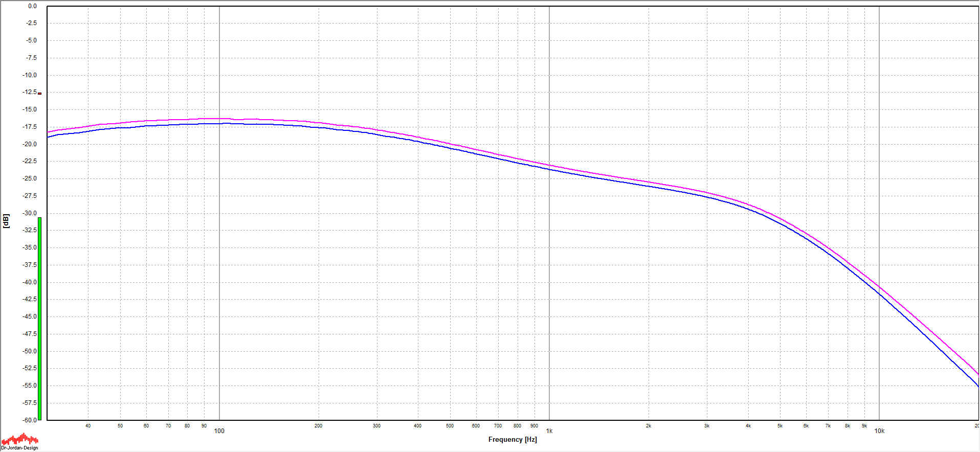Screen dimensions: 980x452
Task: Click the 40 Hz tick label
Action: (x=88, y=426)
